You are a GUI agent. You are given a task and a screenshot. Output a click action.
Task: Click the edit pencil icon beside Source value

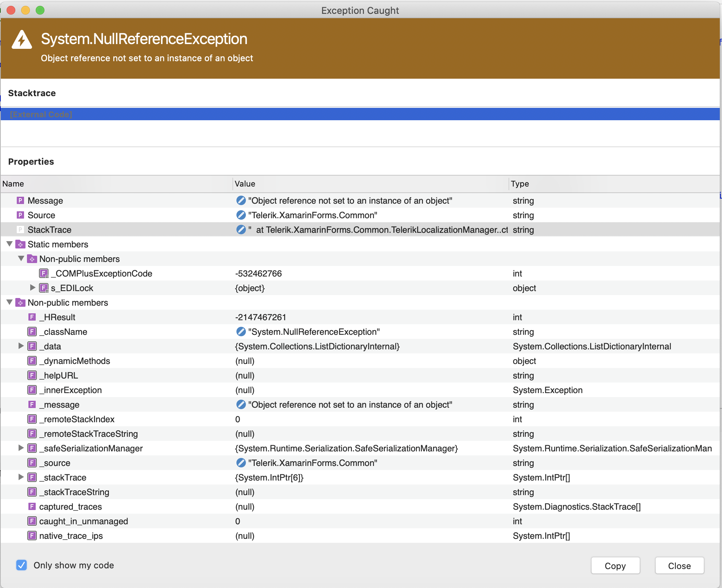(x=241, y=215)
